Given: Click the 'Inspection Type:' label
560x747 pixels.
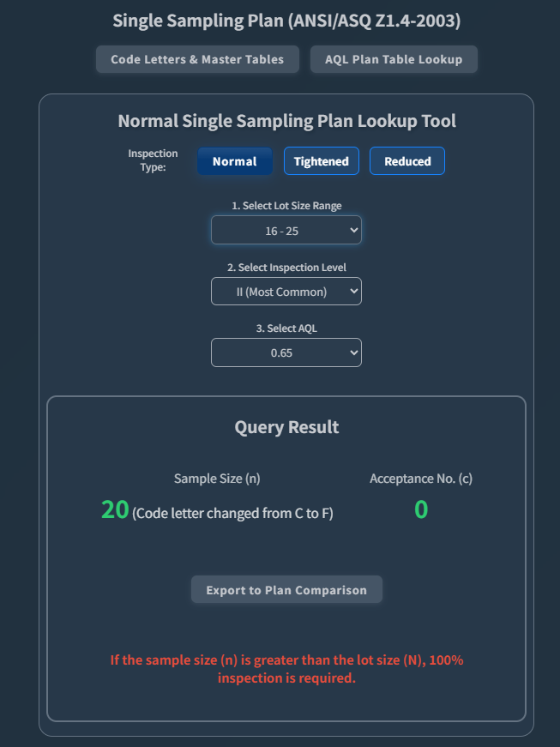Looking at the screenshot, I should coord(153,160).
